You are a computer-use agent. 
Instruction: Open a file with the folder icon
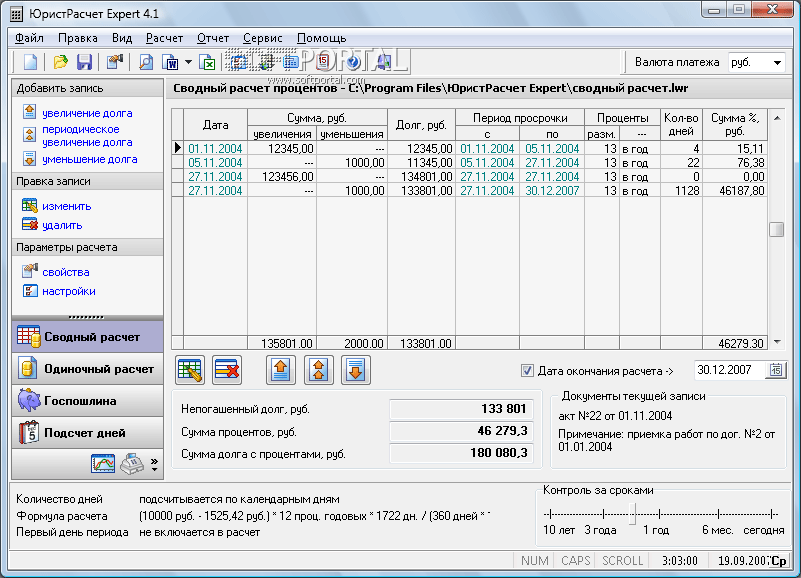pos(60,62)
